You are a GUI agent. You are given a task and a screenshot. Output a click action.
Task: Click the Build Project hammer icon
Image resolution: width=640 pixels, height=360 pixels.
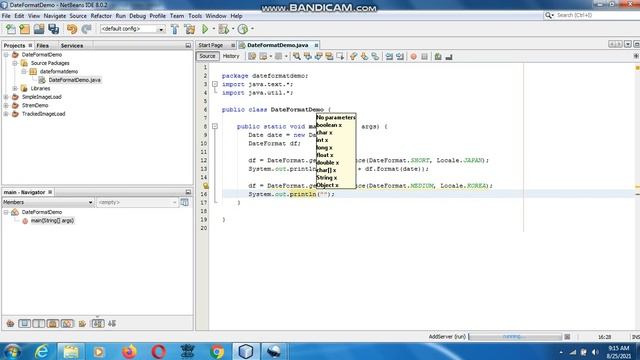tap(175, 29)
